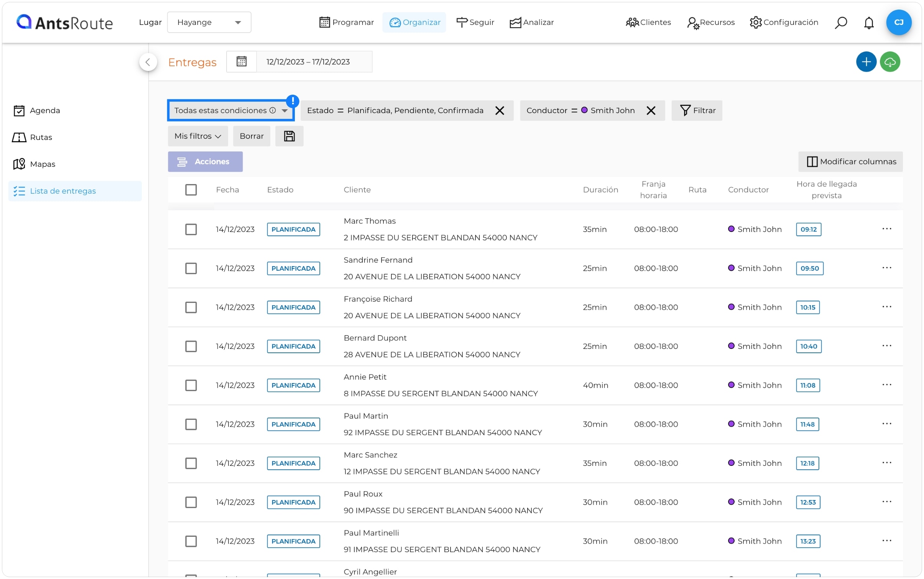
Task: Select the Sandrine Fernand delivery checkbox
Action: (191, 268)
